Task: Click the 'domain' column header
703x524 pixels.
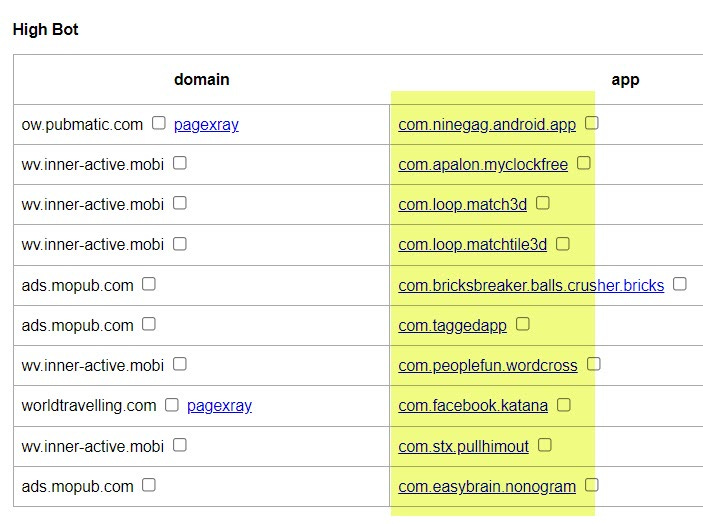Action: [202, 79]
